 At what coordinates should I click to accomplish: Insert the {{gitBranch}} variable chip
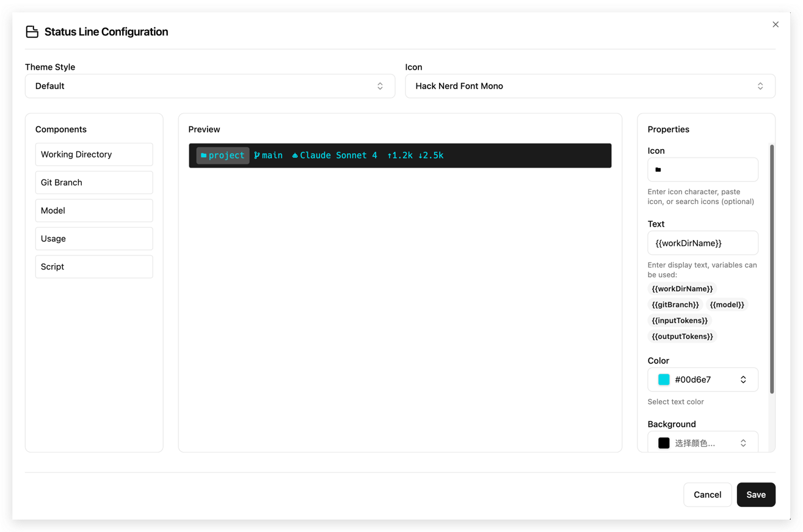coord(675,304)
